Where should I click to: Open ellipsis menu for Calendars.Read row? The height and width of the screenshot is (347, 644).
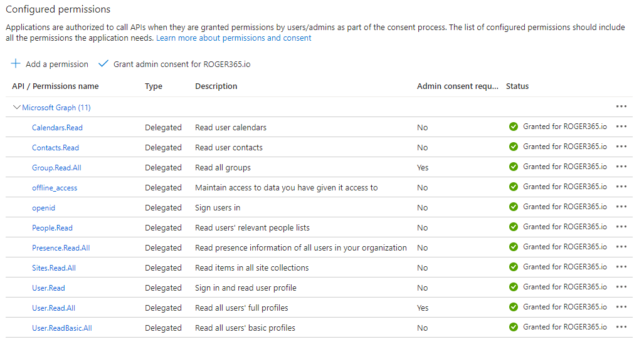click(x=621, y=127)
